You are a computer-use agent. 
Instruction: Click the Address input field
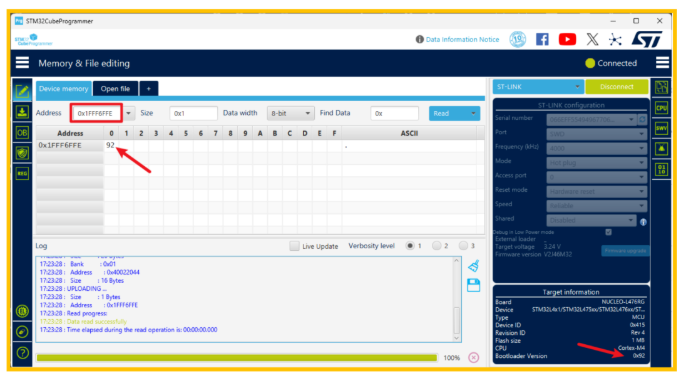point(97,113)
